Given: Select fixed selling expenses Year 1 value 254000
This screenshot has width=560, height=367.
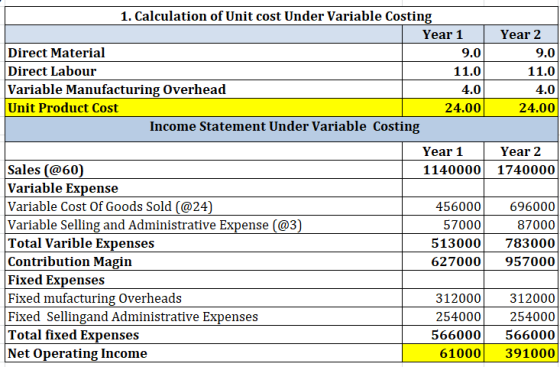Looking at the screenshot, I should [443, 317].
